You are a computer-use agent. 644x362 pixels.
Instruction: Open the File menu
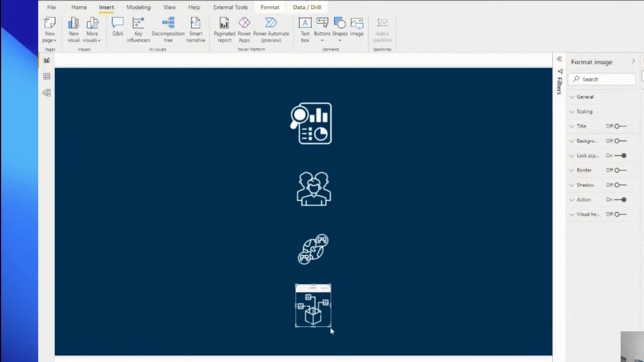click(x=51, y=7)
